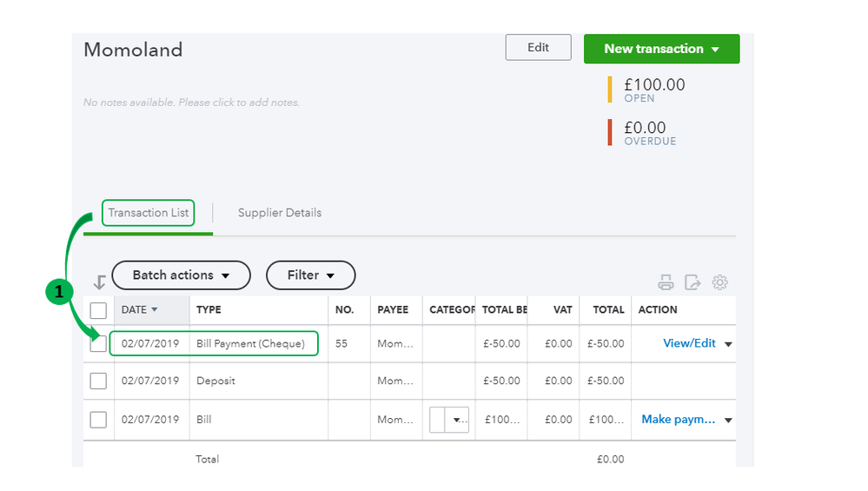Click the Edit button
The height and width of the screenshot is (491, 868).
tap(538, 48)
